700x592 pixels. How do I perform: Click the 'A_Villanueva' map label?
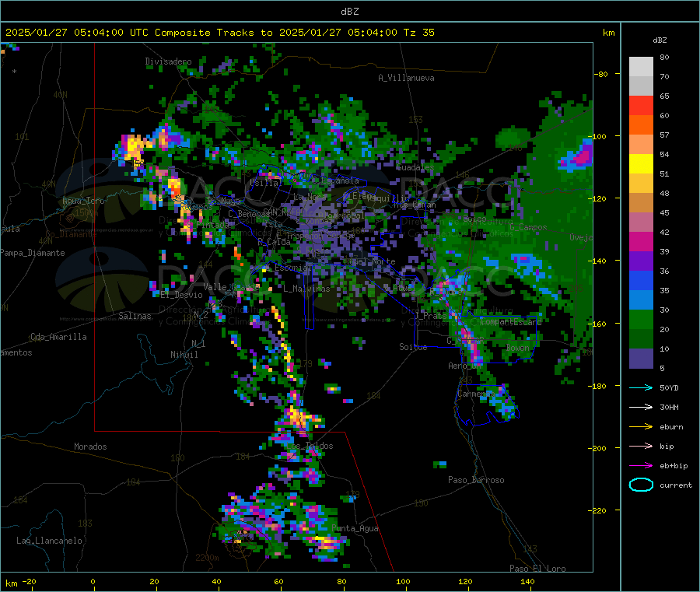pos(406,78)
